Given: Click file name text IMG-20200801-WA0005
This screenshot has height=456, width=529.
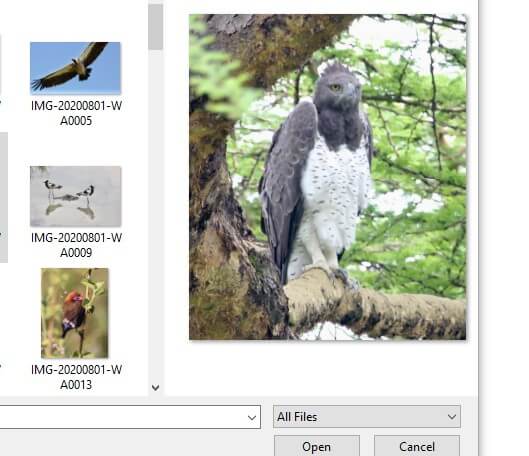Looking at the screenshot, I should (x=76, y=113).
